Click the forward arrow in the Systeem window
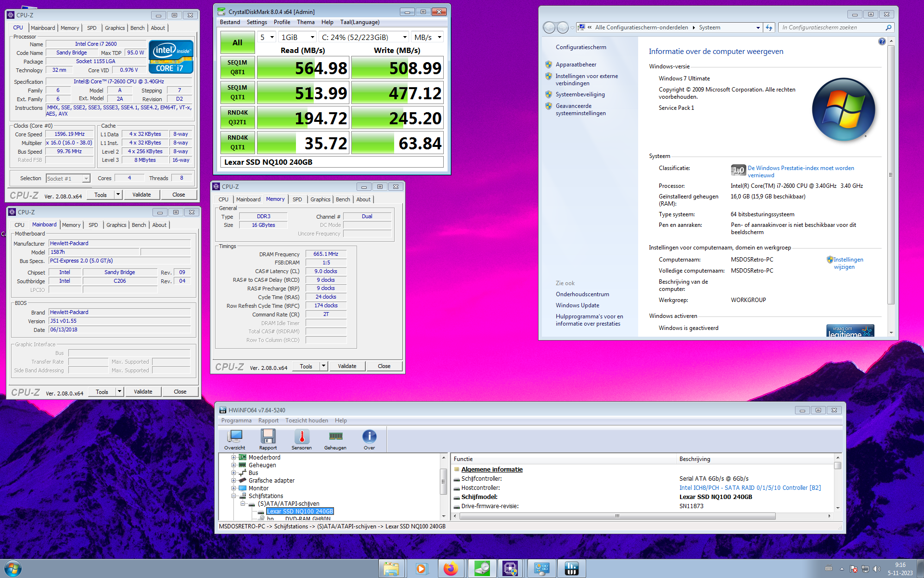The width and height of the screenshot is (924, 578). point(563,27)
